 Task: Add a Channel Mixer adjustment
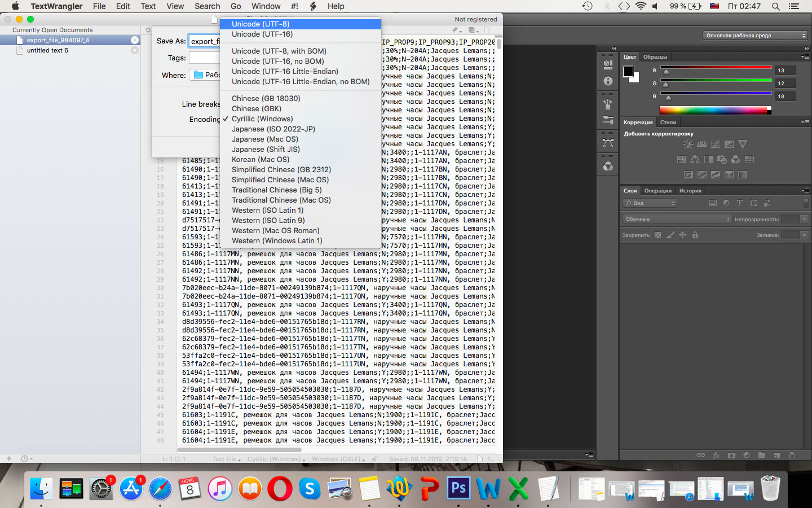click(x=735, y=160)
